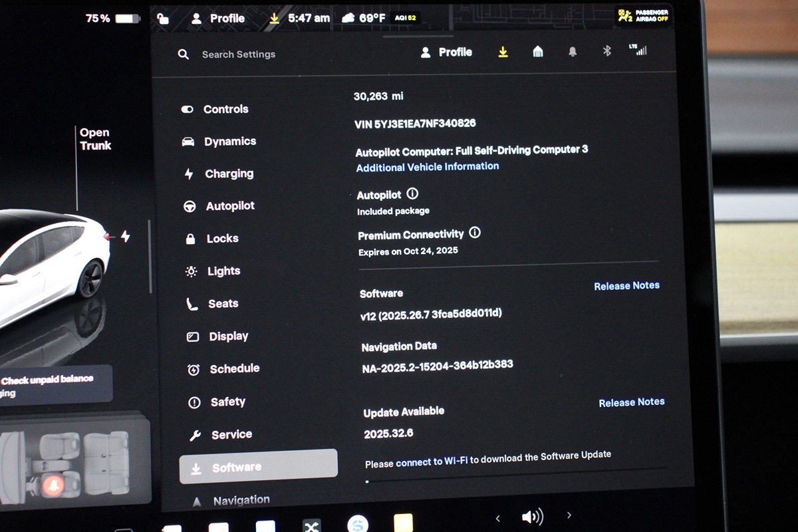Click the Search Settings field
798x532 pixels.
click(x=238, y=55)
